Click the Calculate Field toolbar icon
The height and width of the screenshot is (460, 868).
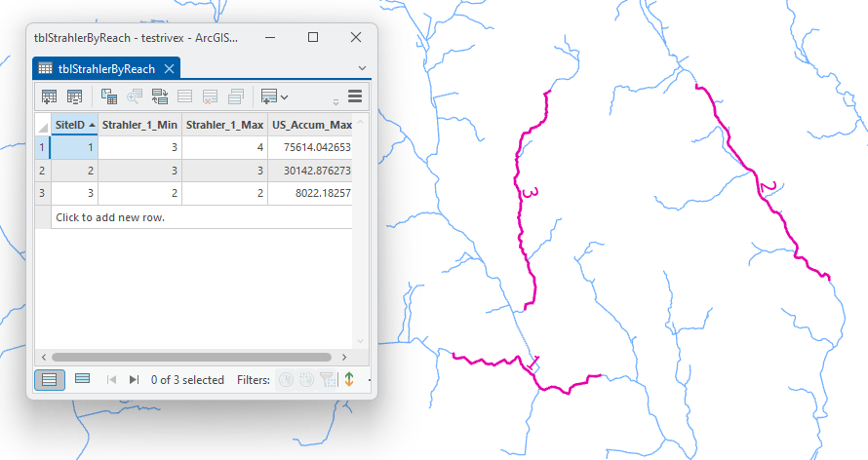point(75,96)
